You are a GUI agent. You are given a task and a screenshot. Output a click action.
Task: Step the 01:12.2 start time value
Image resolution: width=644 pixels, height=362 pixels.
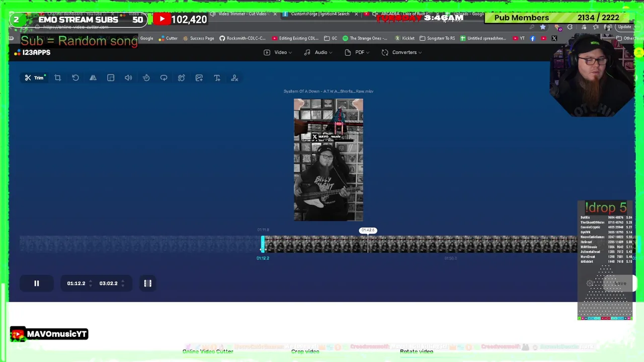[x=90, y=284]
